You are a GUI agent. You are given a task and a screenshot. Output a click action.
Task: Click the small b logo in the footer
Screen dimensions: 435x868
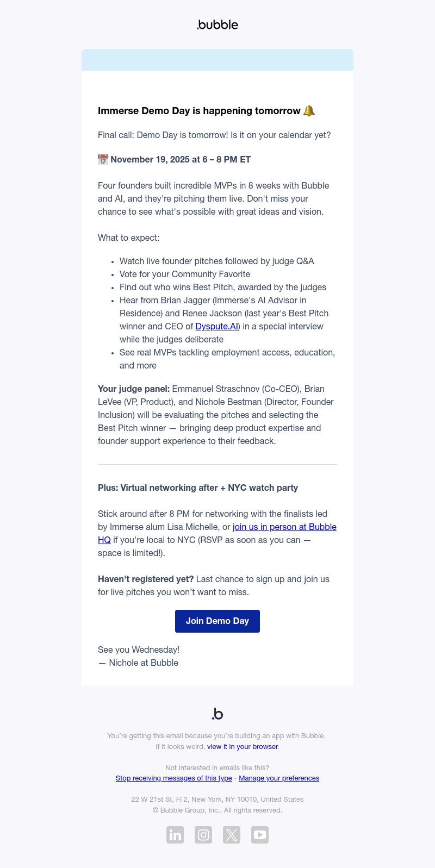click(217, 714)
